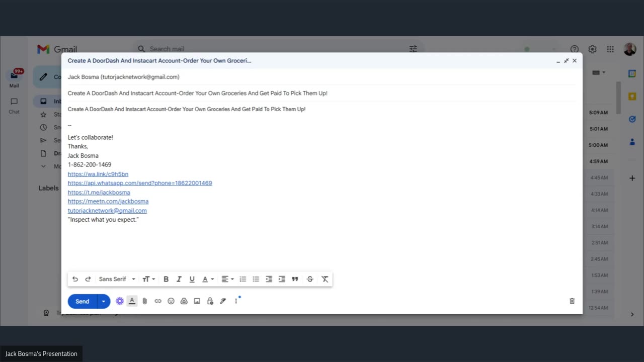Open Google Calendar side panel

coord(632,73)
